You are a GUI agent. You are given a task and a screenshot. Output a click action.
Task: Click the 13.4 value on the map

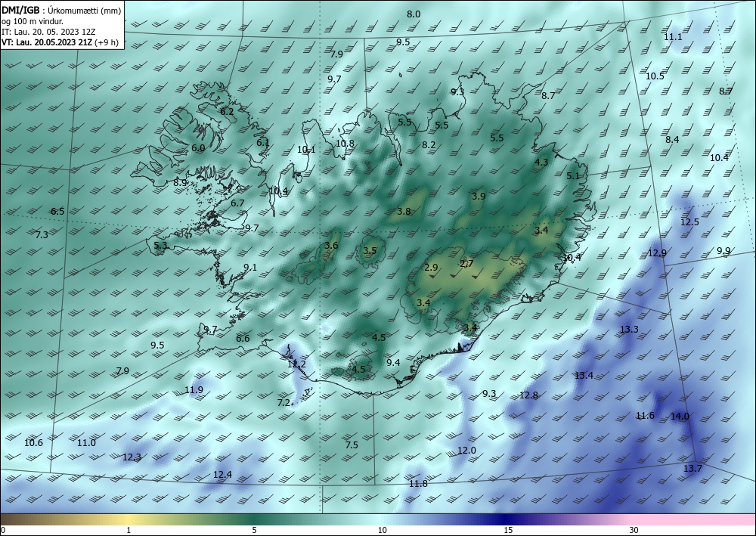584,375
